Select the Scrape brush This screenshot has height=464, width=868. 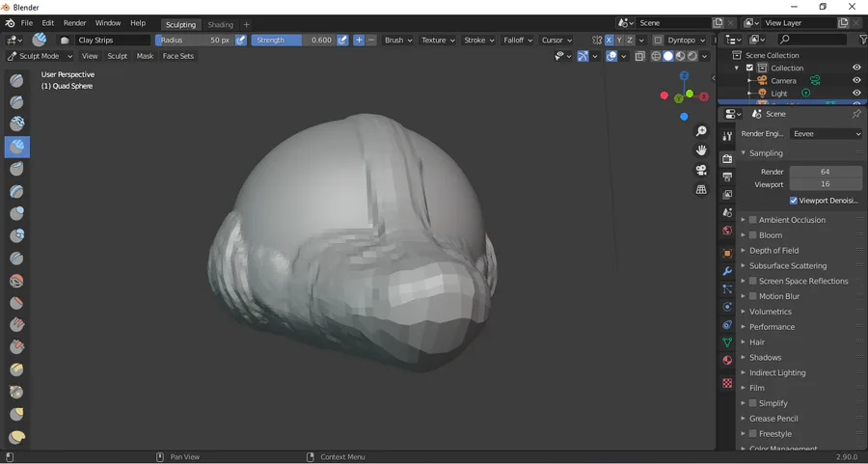coord(16,347)
